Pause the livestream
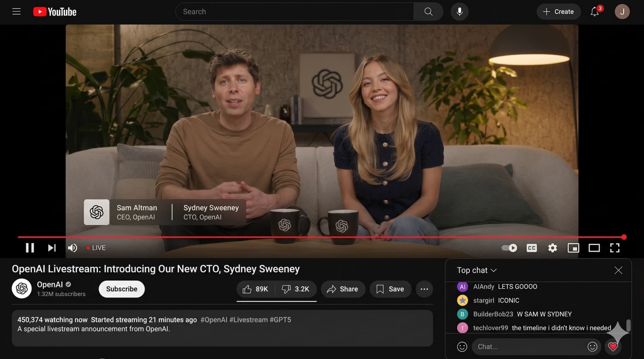Image resolution: width=644 pixels, height=359 pixels. pos(30,248)
